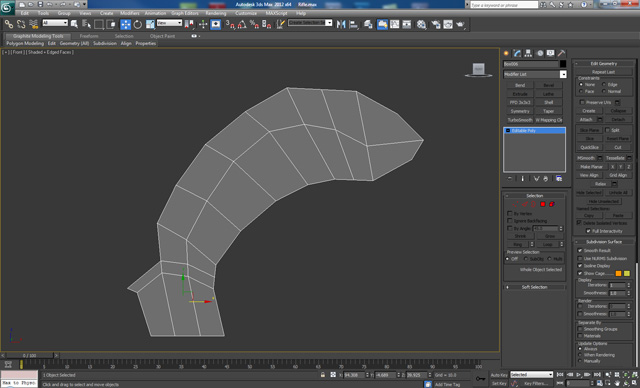The width and height of the screenshot is (640, 388).
Task: Open the Rendering menu
Action: point(216,13)
